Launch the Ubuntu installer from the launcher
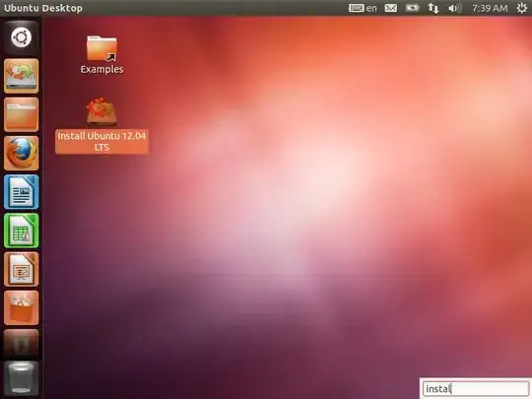Image resolution: width=532 pixels, height=399 pixels. click(x=21, y=76)
